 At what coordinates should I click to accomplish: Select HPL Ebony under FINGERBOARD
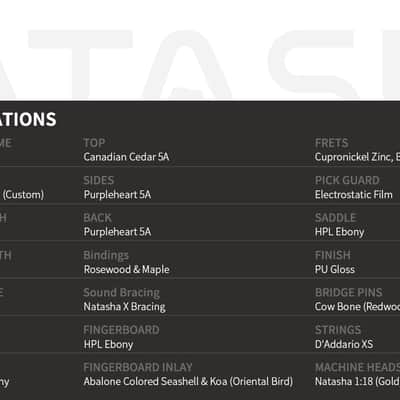(108, 344)
